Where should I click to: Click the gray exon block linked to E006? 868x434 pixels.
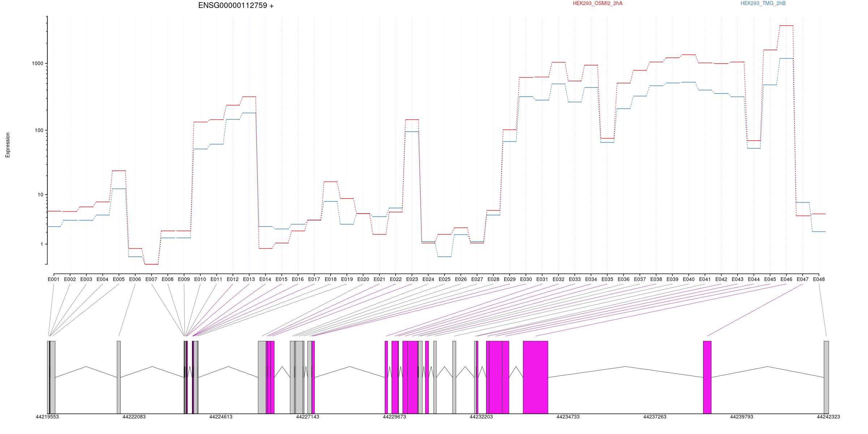(119, 377)
